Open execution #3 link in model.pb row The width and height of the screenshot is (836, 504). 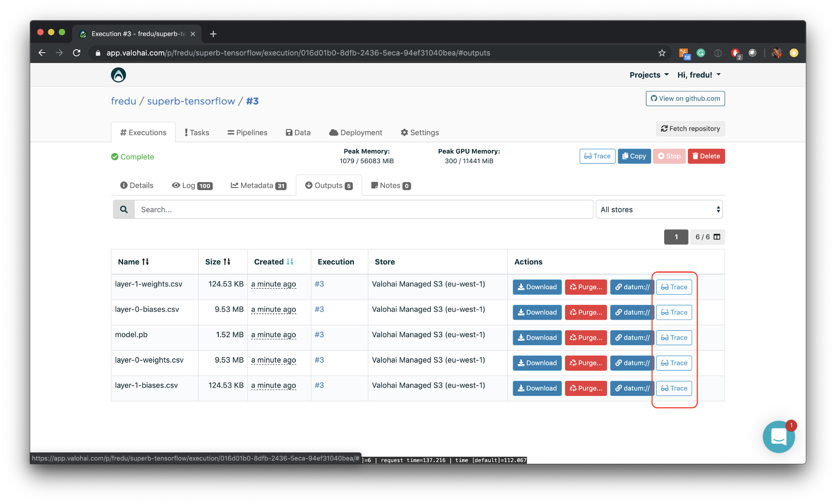[x=319, y=335]
